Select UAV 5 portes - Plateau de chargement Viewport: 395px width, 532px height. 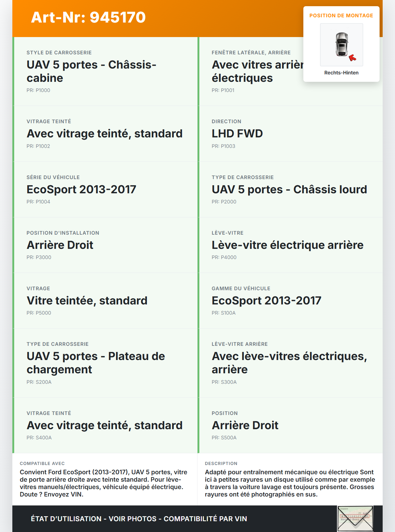[96, 363]
